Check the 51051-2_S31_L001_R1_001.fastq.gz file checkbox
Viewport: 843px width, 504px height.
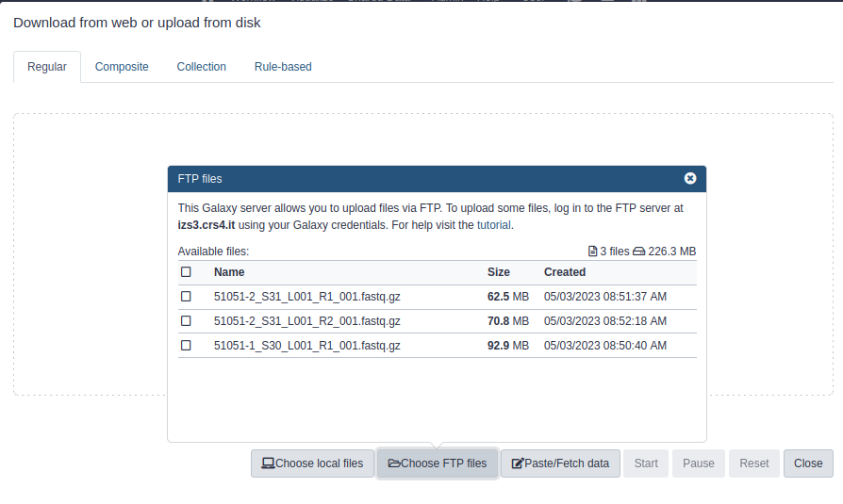[186, 297]
